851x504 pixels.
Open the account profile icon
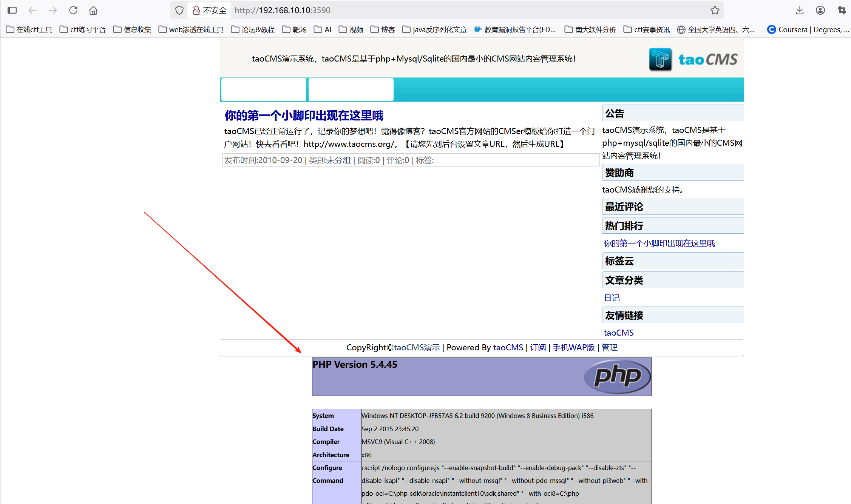(x=820, y=10)
